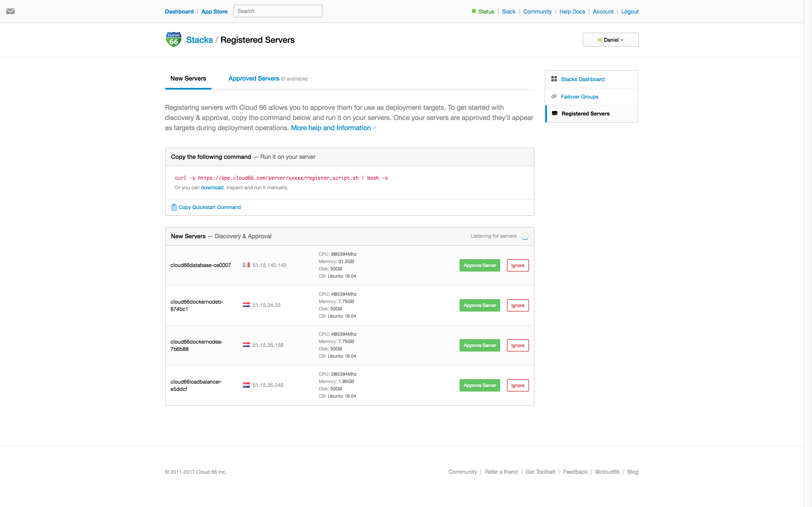Select the server icon beside Registered Servers
The width and height of the screenshot is (812, 507).
click(x=555, y=113)
